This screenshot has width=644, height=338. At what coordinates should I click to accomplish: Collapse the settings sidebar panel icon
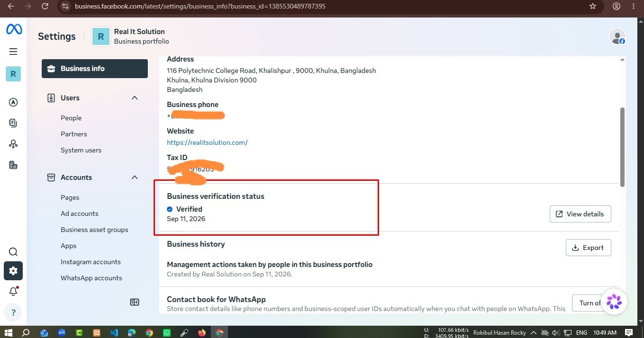click(x=135, y=302)
